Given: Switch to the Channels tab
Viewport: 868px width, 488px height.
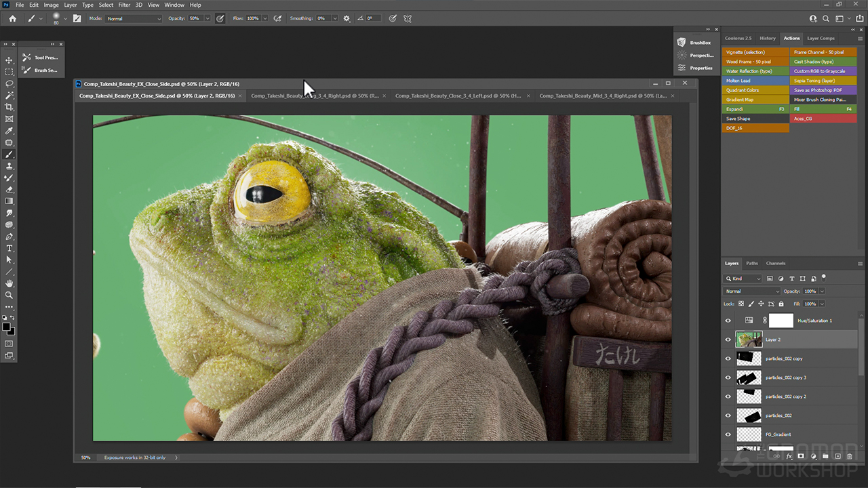Looking at the screenshot, I should 775,263.
